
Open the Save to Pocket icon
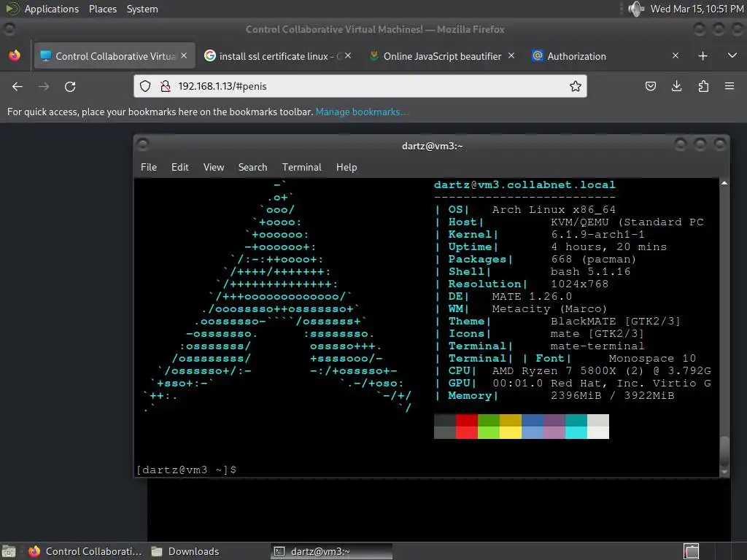pyautogui.click(x=650, y=86)
